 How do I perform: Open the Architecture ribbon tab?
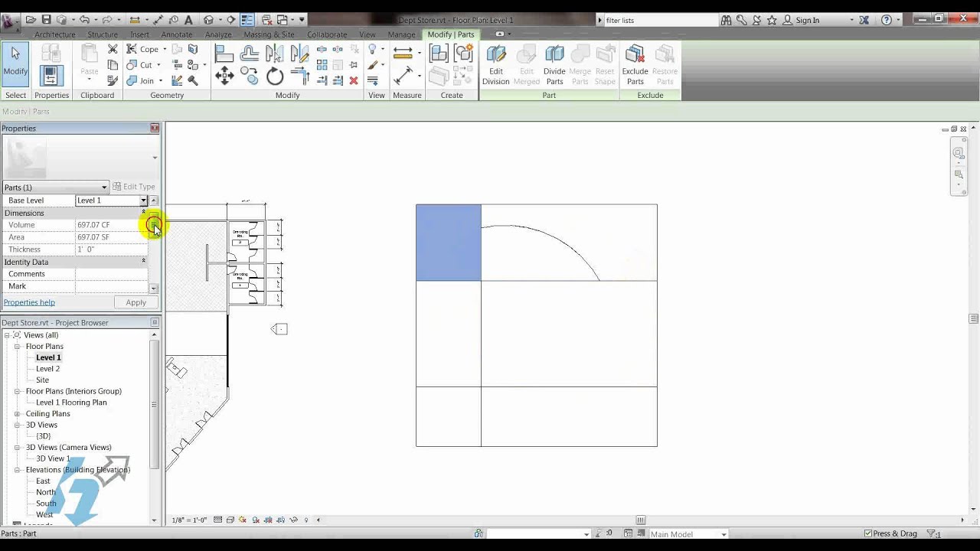click(x=55, y=34)
